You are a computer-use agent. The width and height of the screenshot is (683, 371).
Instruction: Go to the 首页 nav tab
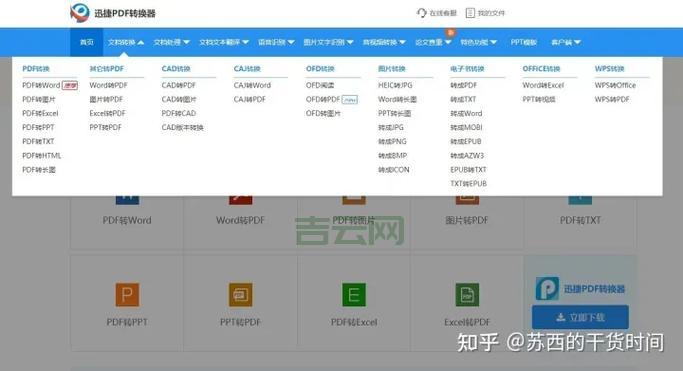click(87, 42)
